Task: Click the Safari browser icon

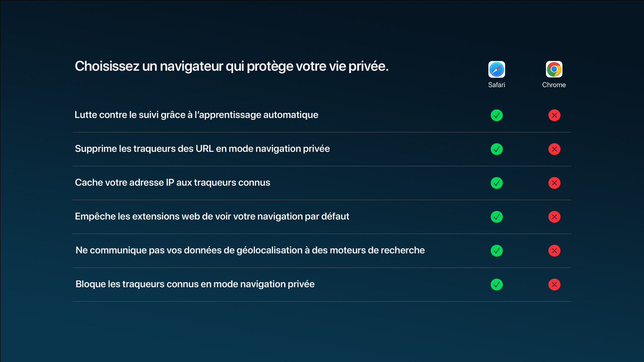Action: pos(496,69)
